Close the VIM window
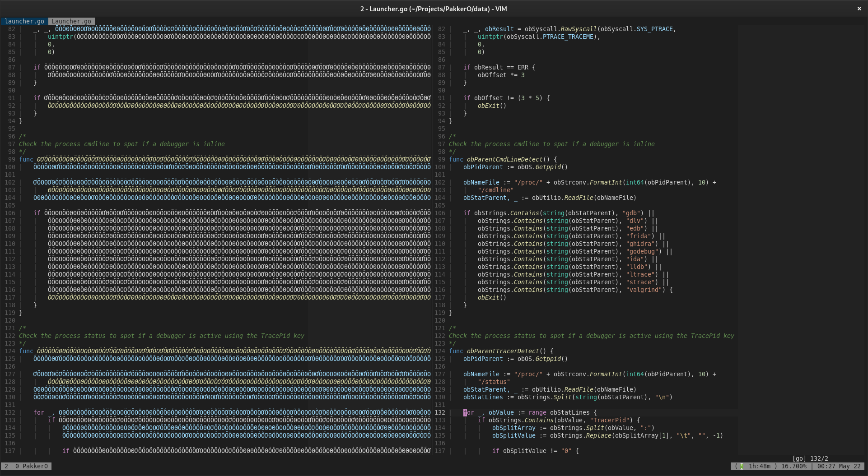 [x=859, y=9]
